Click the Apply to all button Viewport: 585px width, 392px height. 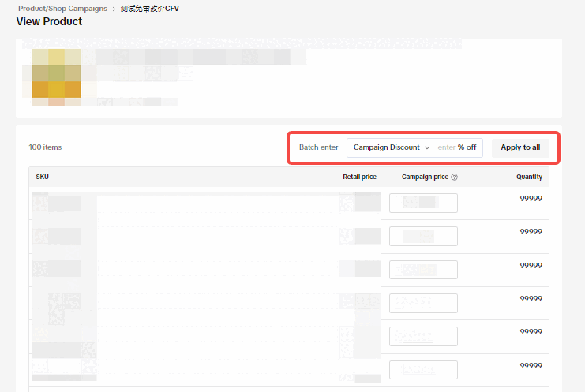(520, 147)
